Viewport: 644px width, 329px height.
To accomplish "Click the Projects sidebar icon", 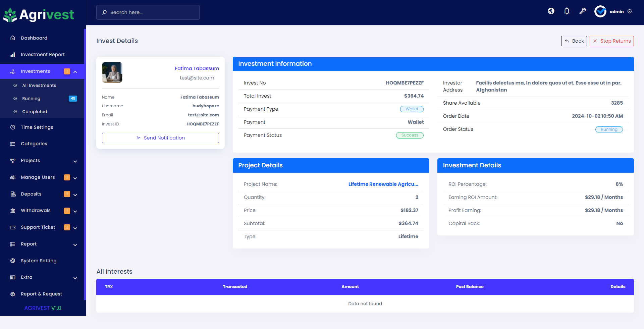I will tap(13, 161).
